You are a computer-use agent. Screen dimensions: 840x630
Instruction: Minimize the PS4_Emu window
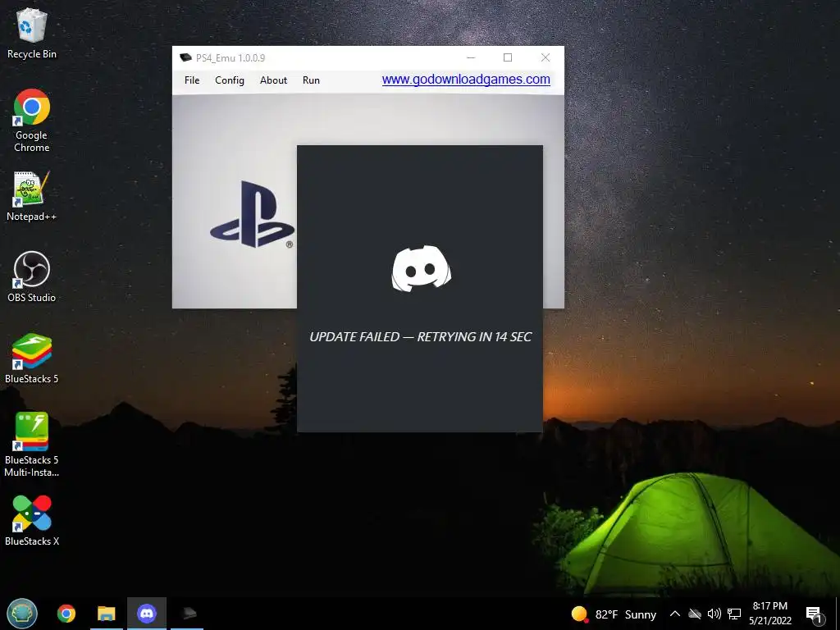(471, 57)
